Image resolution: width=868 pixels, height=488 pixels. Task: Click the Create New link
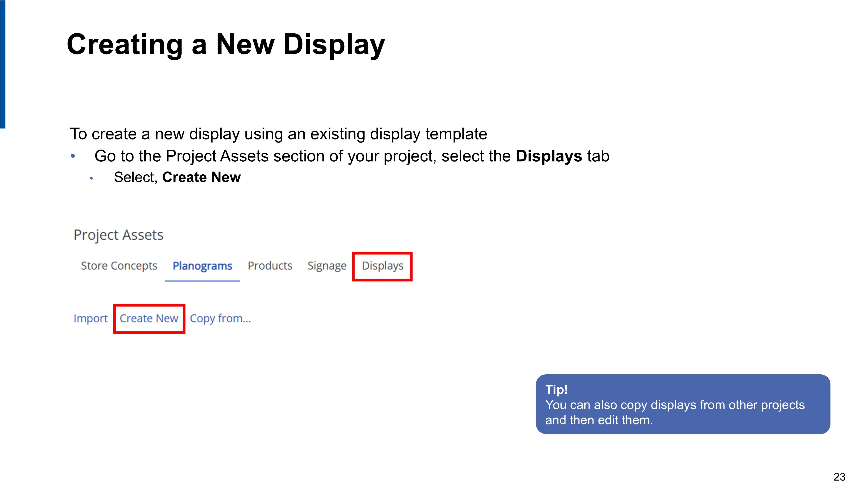[149, 319]
